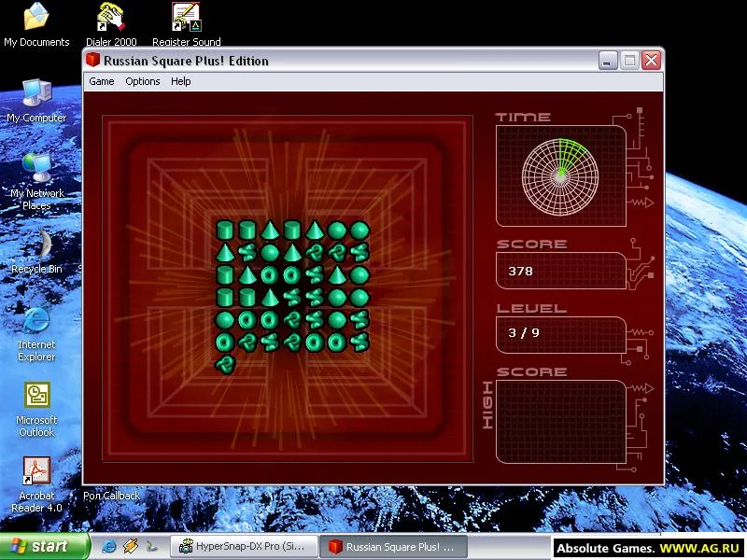Select the torus starting the sixth row
The height and width of the screenshot is (560, 747).
pyautogui.click(x=225, y=342)
